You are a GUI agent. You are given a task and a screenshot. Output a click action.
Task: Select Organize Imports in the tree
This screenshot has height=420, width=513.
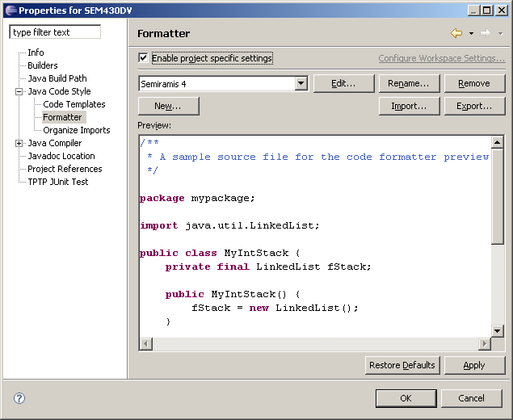click(x=76, y=130)
